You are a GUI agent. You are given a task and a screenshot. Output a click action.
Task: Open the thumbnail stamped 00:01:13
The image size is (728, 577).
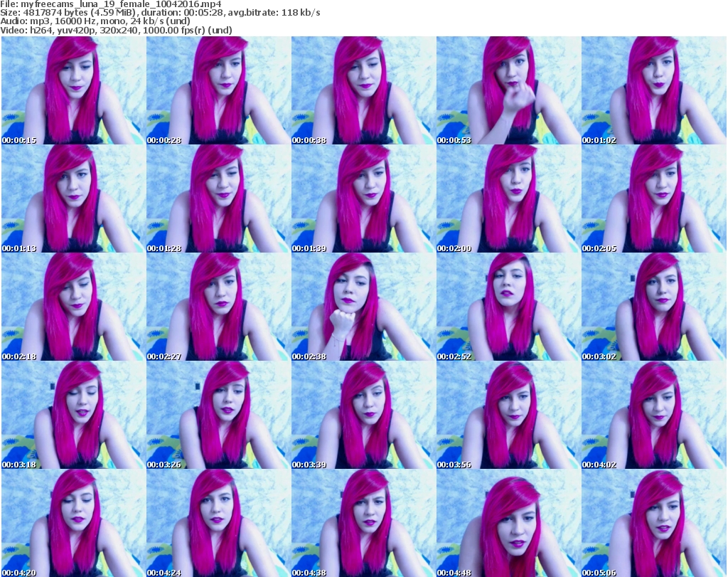click(x=73, y=198)
